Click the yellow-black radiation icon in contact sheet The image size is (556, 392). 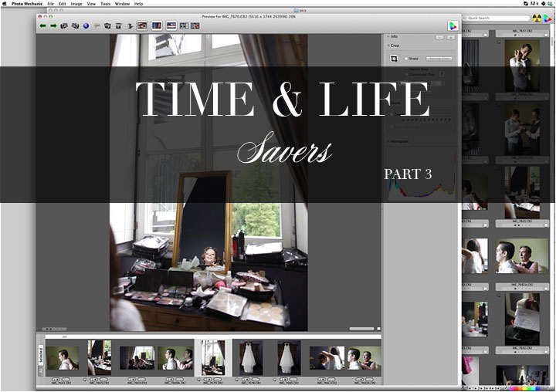[x=537, y=18]
